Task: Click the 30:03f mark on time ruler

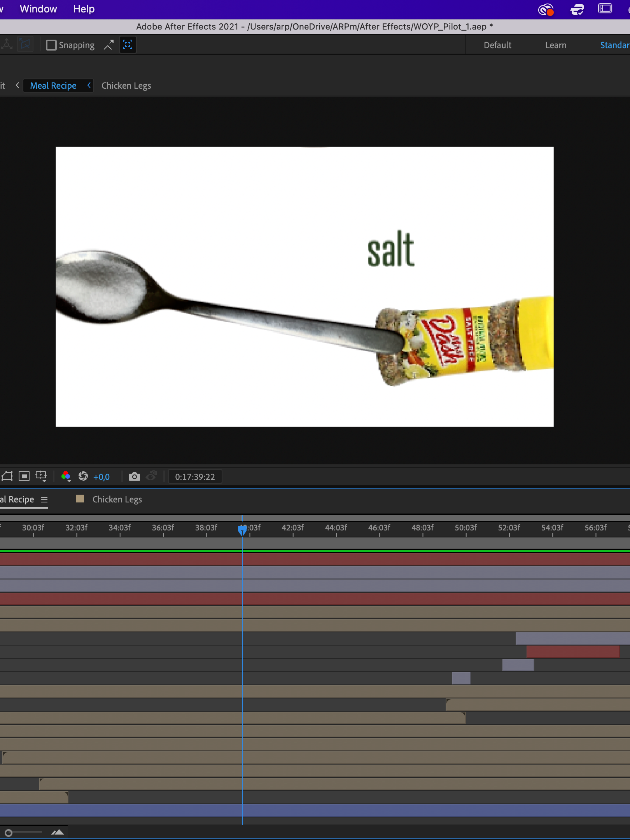Action: (33, 528)
